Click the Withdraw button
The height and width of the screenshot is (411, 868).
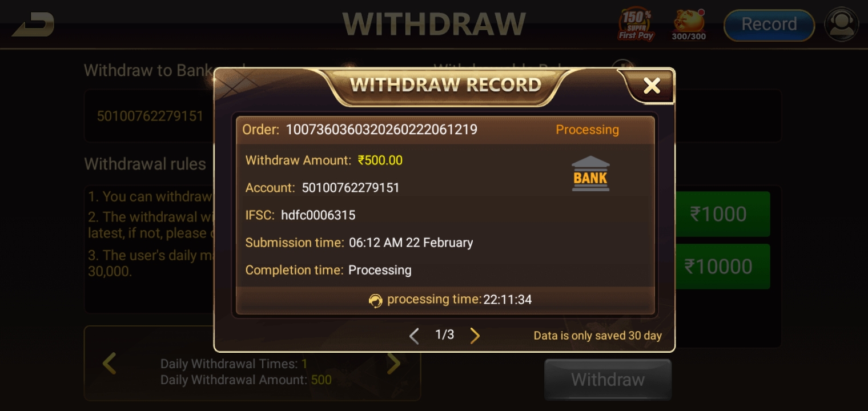pyautogui.click(x=608, y=380)
